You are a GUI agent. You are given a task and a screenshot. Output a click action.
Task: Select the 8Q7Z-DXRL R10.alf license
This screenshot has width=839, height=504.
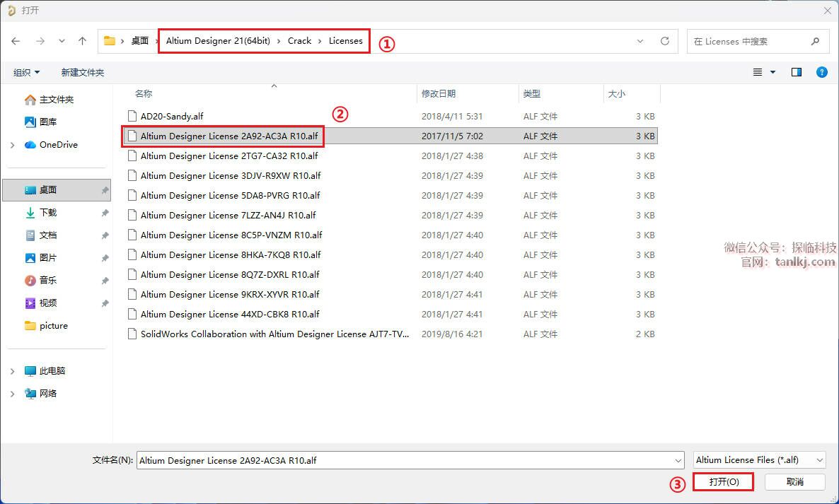tap(390, 274)
